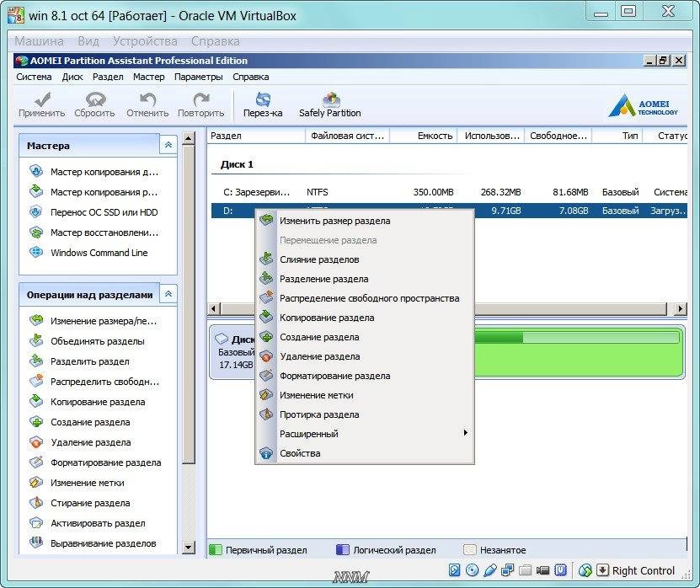Image resolution: width=700 pixels, height=588 pixels.
Task: Sort by the Файловая сист... column header
Action: click(x=347, y=136)
